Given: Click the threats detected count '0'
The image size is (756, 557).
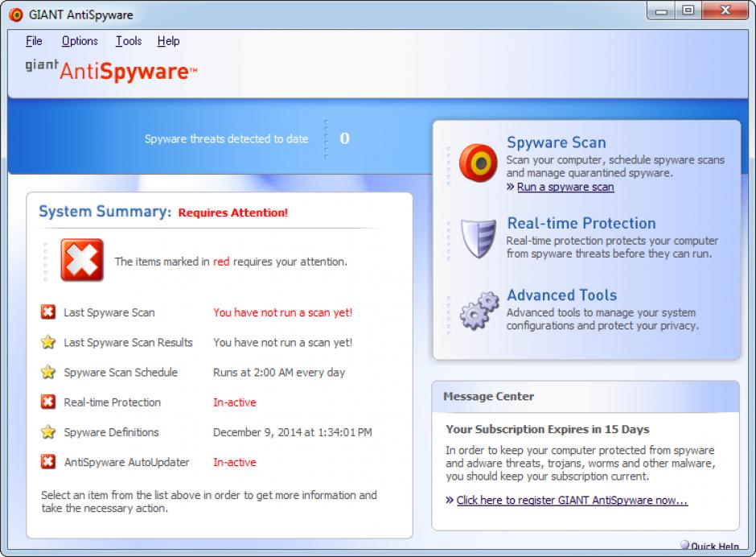Looking at the screenshot, I should coord(344,138).
